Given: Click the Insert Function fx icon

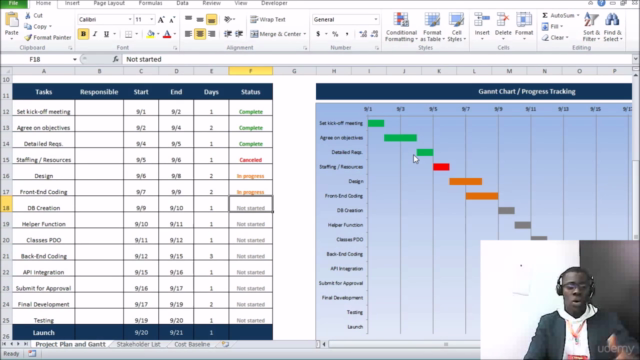Looking at the screenshot, I should click(116, 59).
